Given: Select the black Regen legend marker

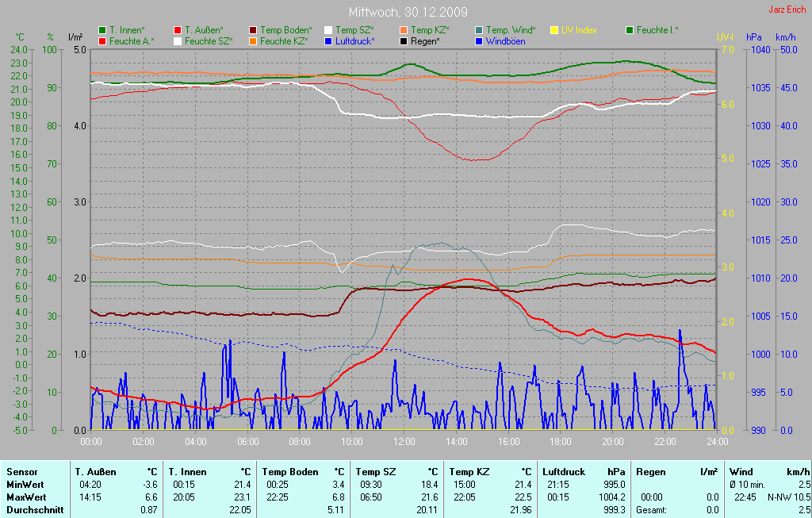Looking at the screenshot, I should (404, 40).
